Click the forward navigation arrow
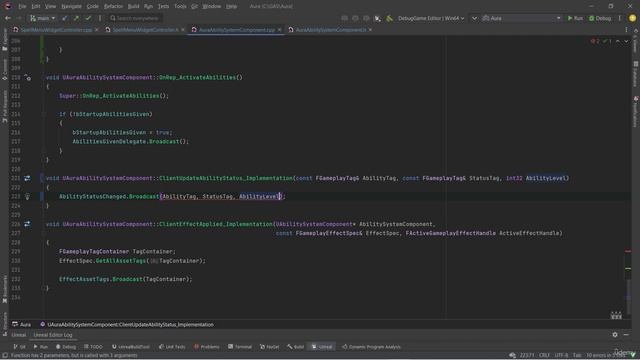This screenshot has width=640, height=360. click(x=19, y=18)
